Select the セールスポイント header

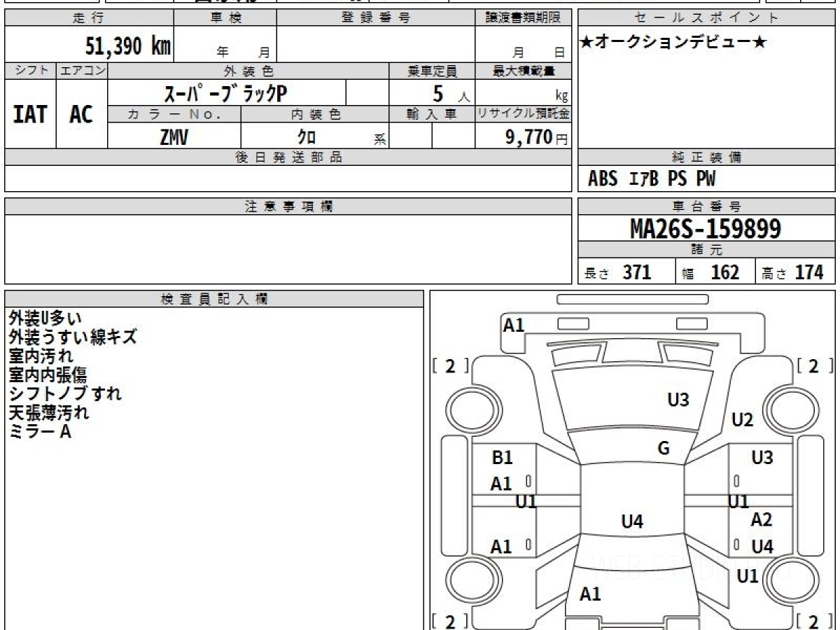point(706,18)
